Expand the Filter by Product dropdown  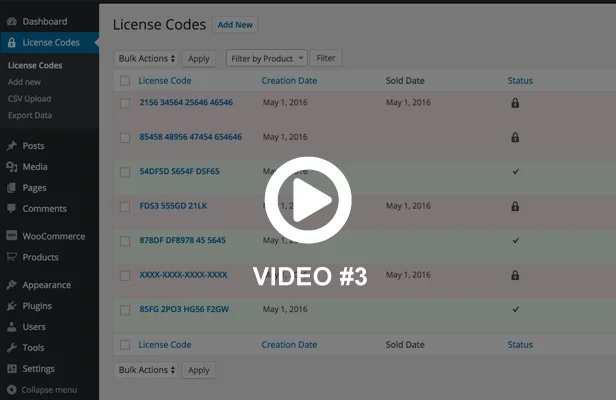[x=266, y=59]
